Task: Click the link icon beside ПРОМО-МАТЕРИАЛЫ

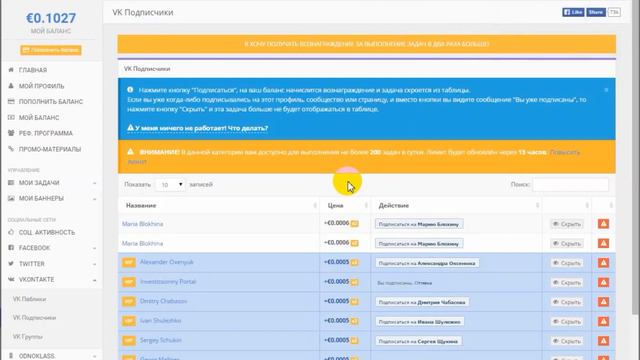Action: tap(11, 149)
